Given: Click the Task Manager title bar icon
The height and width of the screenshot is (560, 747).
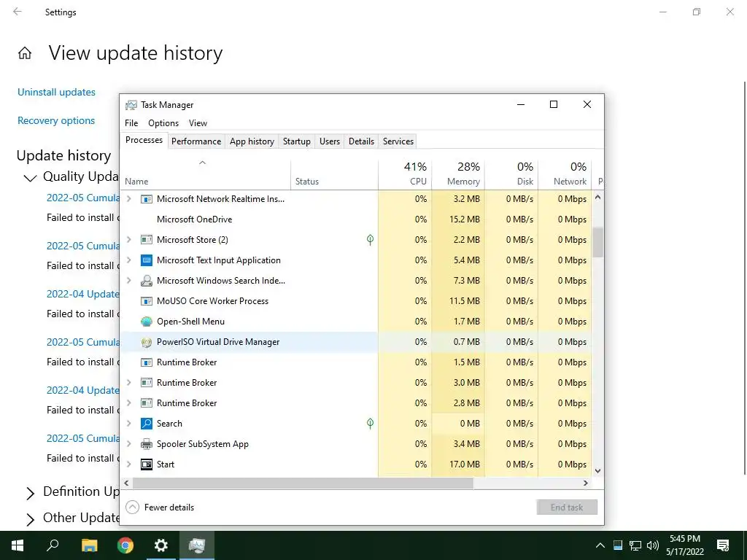Looking at the screenshot, I should pos(131,105).
